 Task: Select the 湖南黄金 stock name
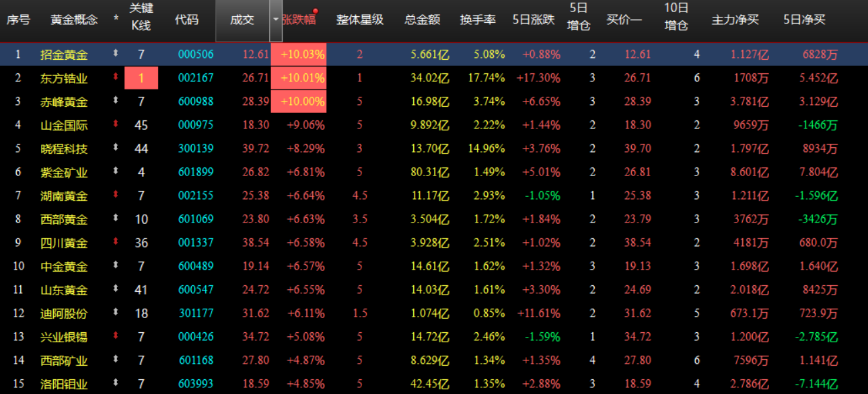tap(64, 196)
